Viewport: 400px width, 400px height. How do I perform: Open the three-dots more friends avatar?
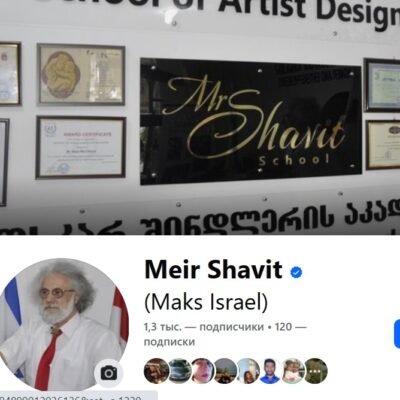(316, 371)
